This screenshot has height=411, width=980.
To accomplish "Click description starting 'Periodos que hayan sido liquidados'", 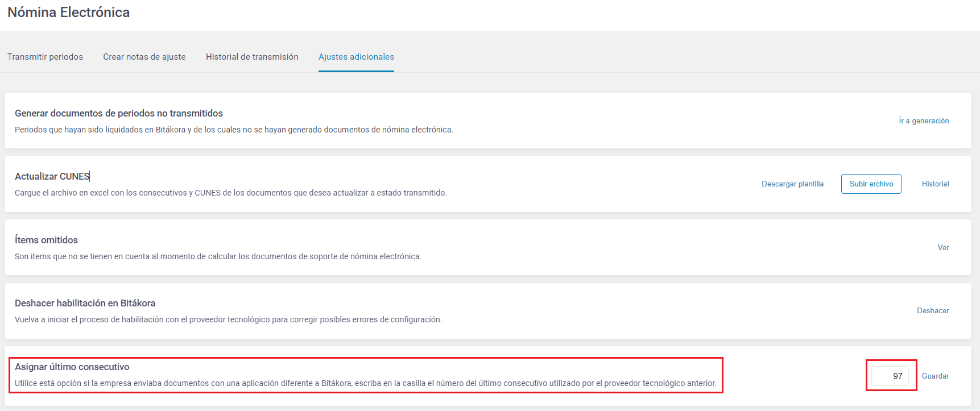I will point(234,130).
